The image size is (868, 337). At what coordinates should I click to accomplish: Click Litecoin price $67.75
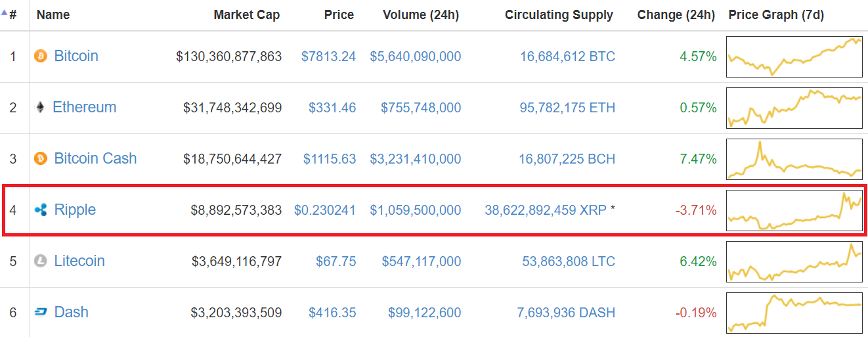tap(336, 261)
